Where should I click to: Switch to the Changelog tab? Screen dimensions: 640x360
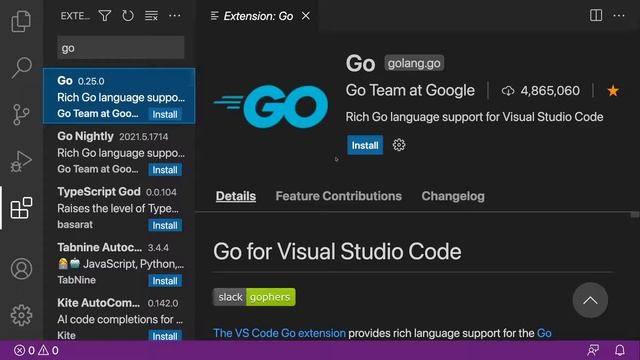(x=453, y=196)
